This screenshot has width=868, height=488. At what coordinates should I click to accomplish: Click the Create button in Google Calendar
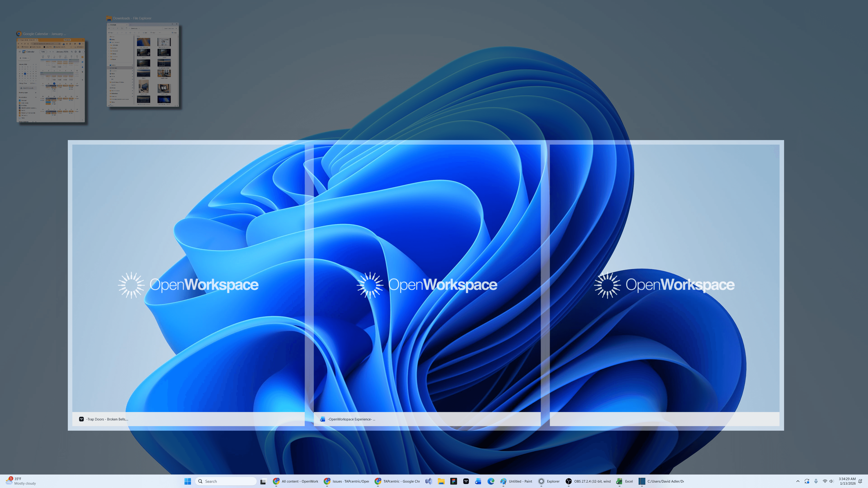coord(24,58)
